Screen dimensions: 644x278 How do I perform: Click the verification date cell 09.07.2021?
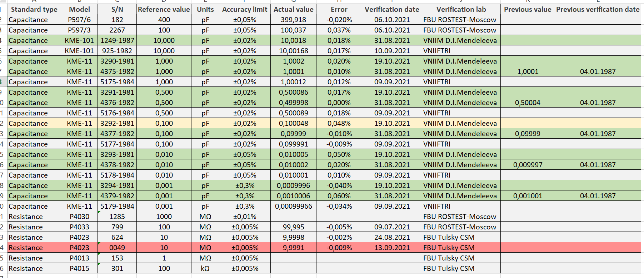(392, 227)
